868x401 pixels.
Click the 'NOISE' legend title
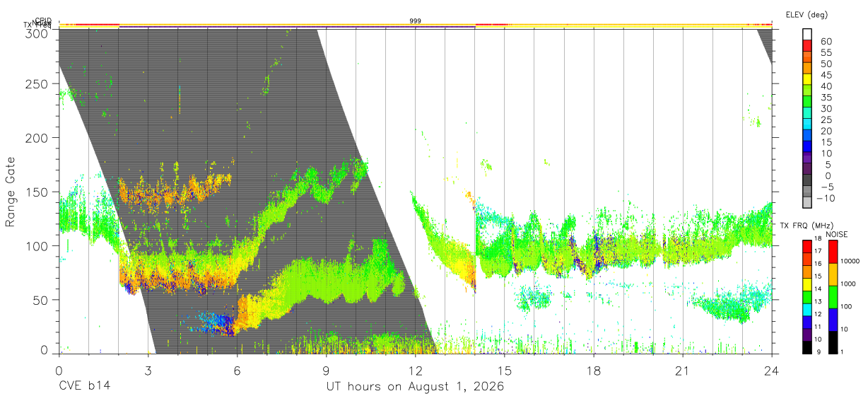click(x=837, y=234)
